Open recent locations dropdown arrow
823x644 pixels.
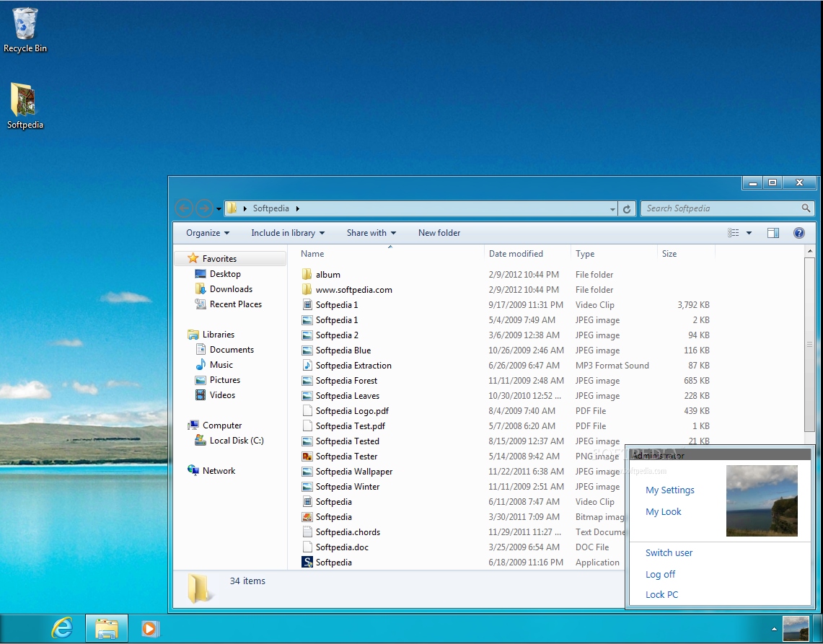pos(219,209)
